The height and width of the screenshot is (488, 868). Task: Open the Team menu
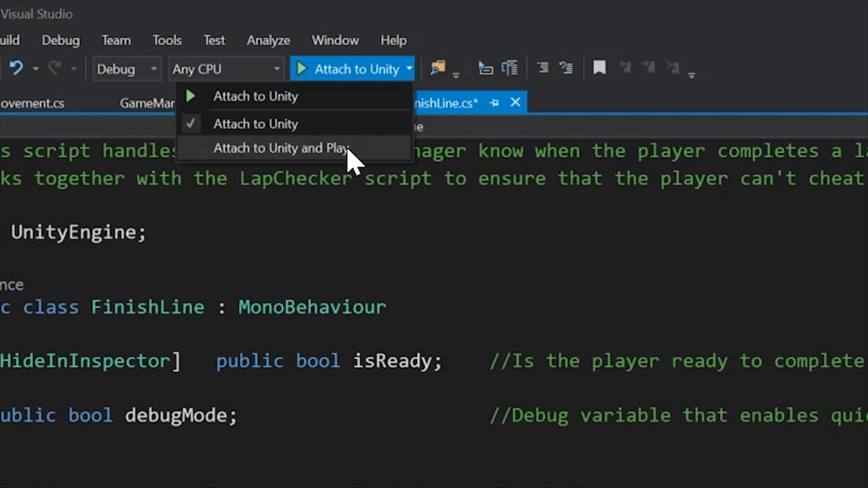(116, 41)
